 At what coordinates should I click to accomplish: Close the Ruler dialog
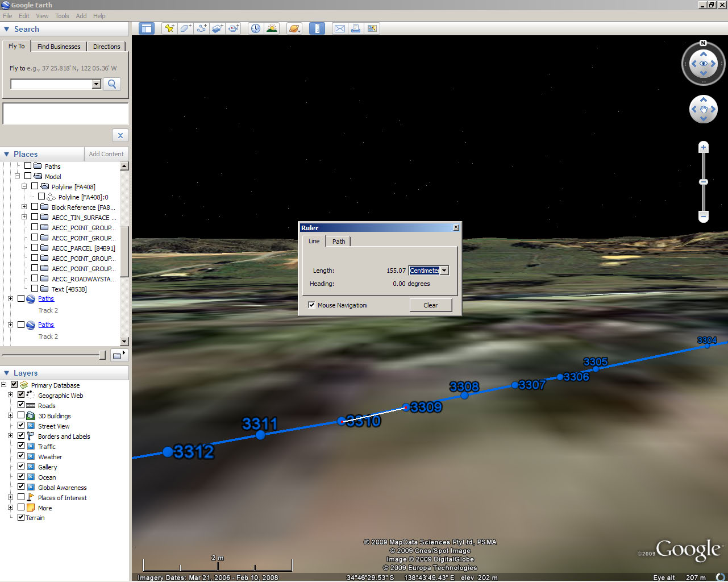(456, 227)
